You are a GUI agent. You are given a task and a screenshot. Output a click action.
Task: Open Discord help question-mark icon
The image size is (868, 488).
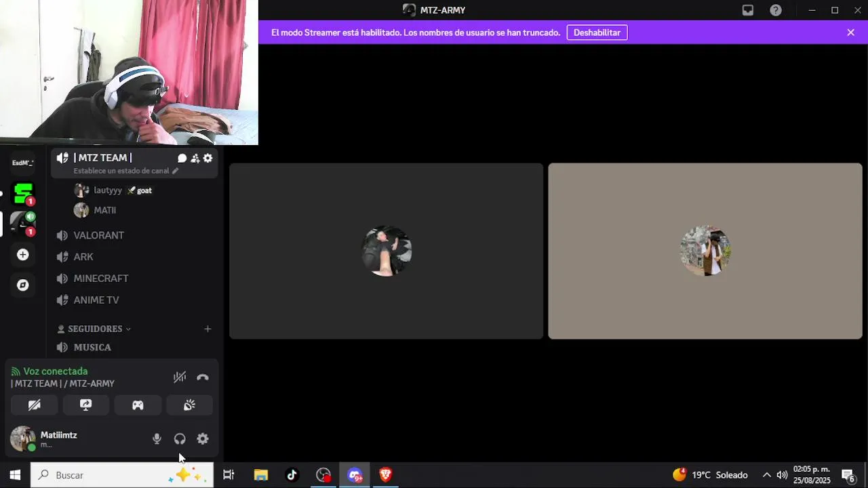tap(776, 10)
